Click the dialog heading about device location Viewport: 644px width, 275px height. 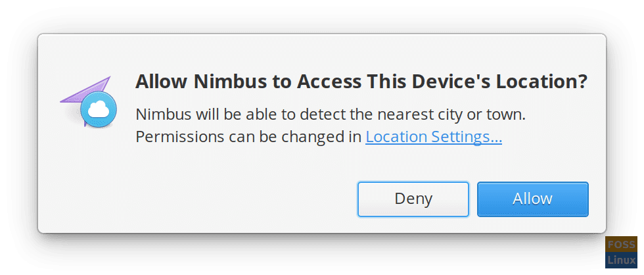pyautogui.click(x=361, y=82)
